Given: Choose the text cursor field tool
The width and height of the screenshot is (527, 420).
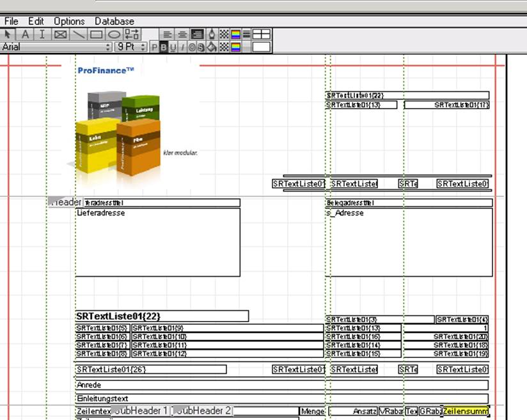Looking at the screenshot, I should pos(42,35).
